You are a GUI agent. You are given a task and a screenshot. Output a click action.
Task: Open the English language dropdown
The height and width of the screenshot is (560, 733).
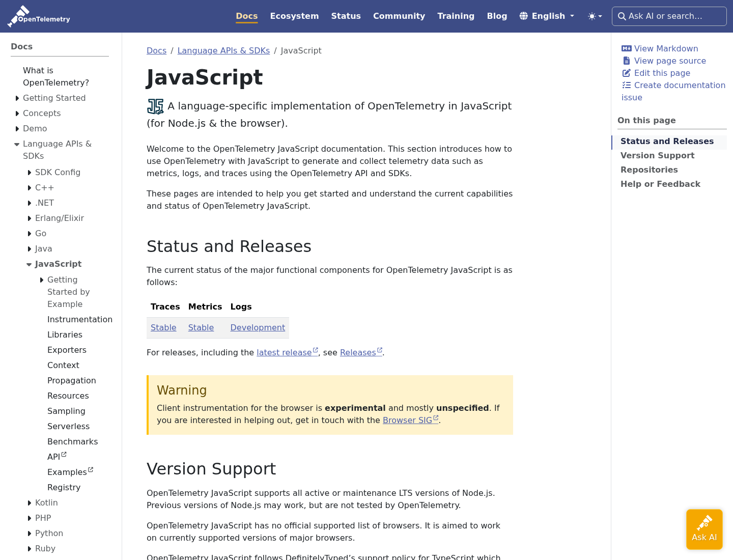[547, 16]
